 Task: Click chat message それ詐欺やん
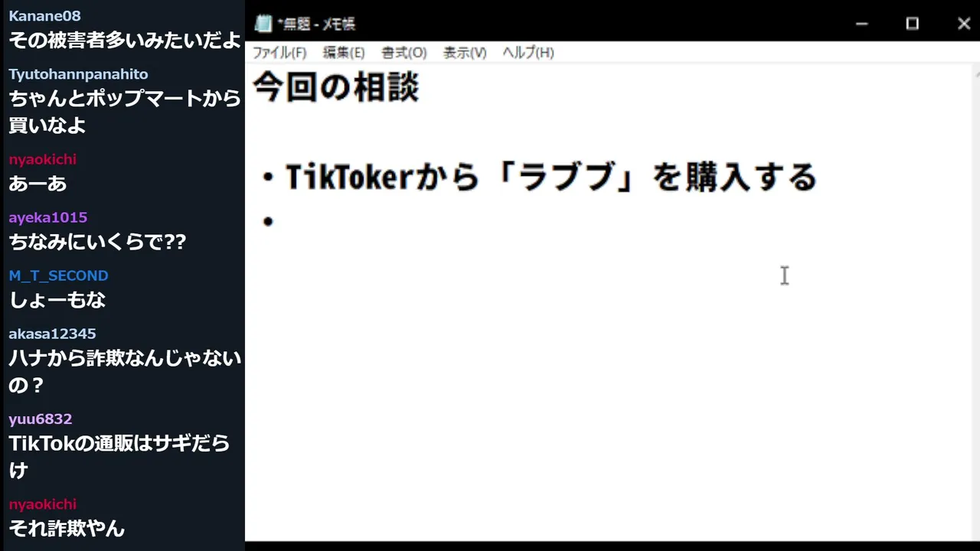(67, 528)
